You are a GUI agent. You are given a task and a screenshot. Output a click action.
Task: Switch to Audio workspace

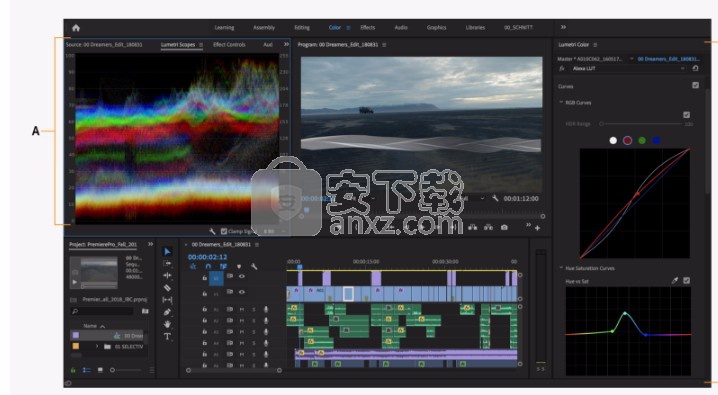(x=401, y=27)
